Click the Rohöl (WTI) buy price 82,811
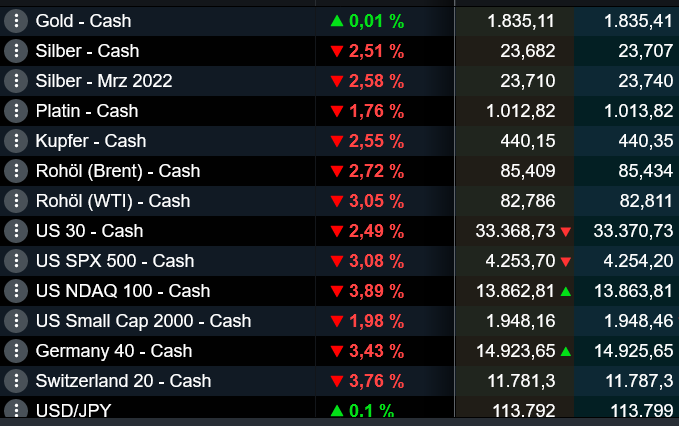This screenshot has height=426, width=679. tap(646, 201)
